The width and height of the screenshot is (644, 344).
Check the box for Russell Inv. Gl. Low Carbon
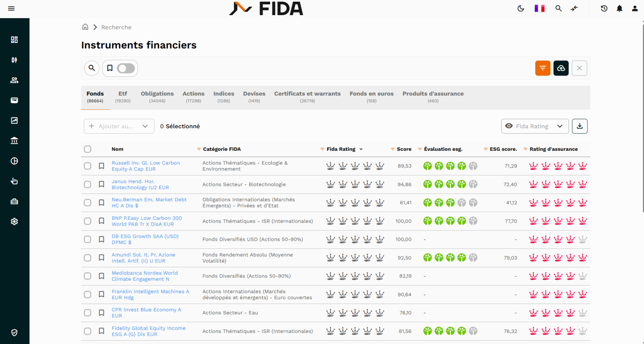click(88, 166)
